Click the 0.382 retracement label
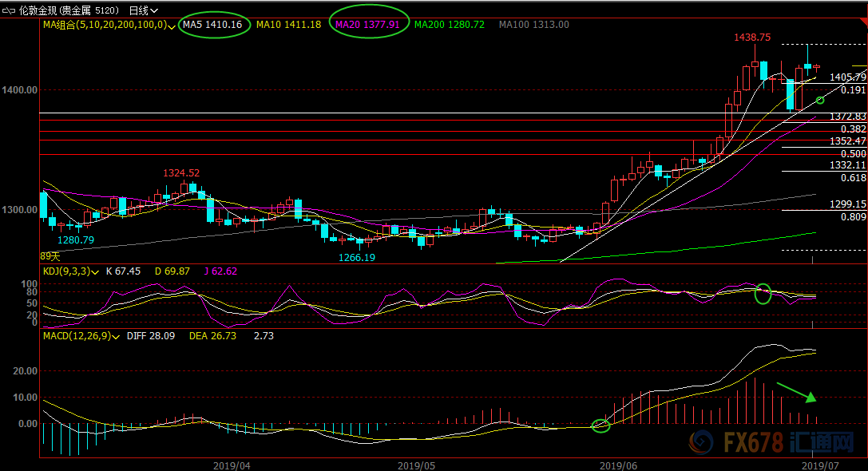Viewport: 868px width, 471px height. point(853,129)
